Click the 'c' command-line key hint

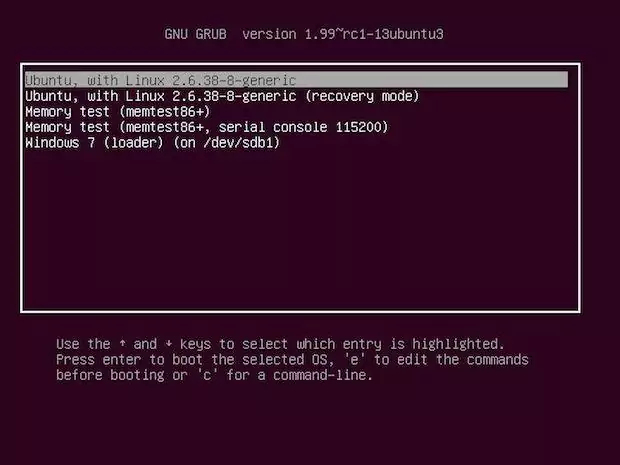click(207, 375)
